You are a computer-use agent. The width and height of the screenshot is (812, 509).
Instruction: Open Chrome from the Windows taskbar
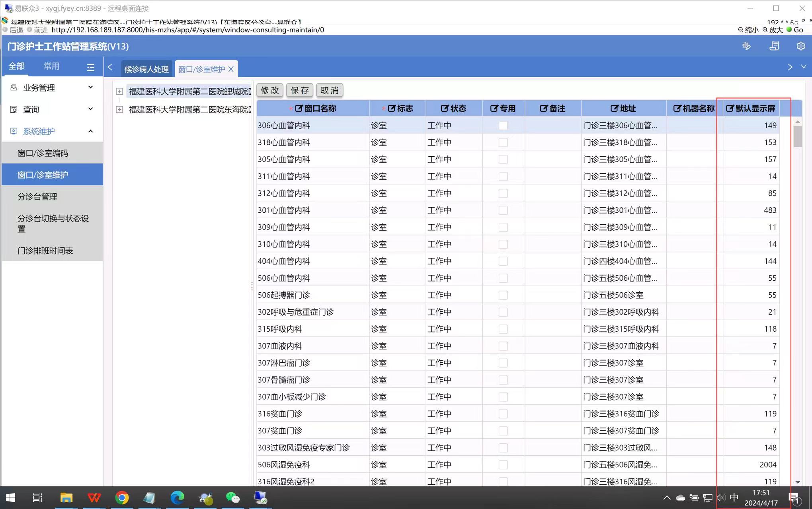click(x=122, y=497)
